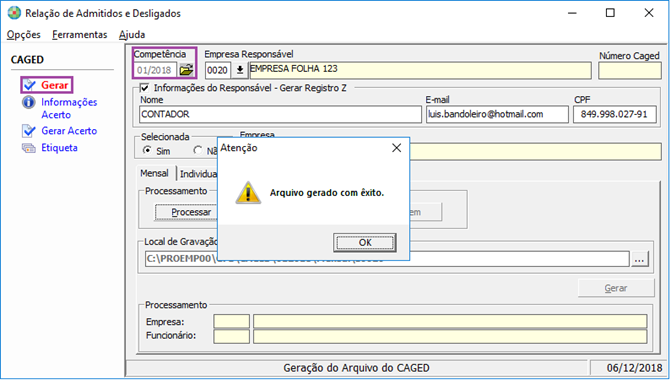Click the Processamento Empresa name field
This screenshot has width=671, height=380.
tap(450, 322)
